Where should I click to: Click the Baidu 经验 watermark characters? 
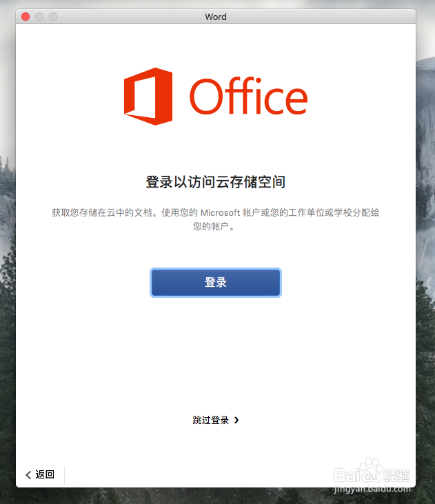[399, 474]
